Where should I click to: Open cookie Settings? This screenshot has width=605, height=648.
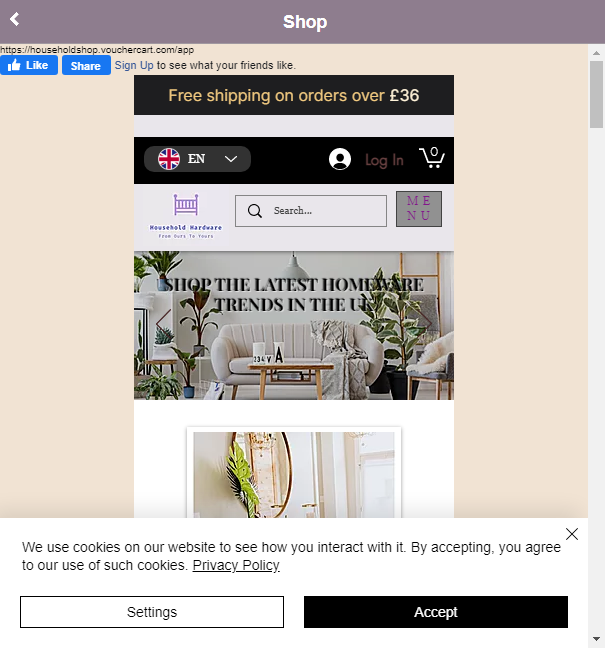point(152,612)
